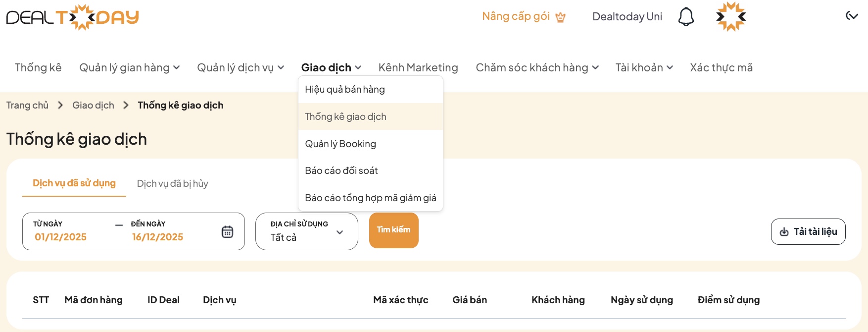Switch to Dịch vụ đã bị hủy tab
This screenshot has width=868, height=332.
pyautogui.click(x=172, y=183)
